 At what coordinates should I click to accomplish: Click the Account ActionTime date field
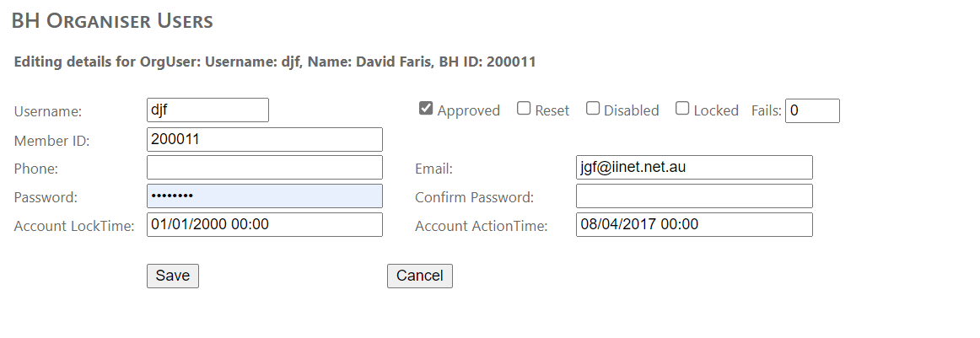coord(693,225)
